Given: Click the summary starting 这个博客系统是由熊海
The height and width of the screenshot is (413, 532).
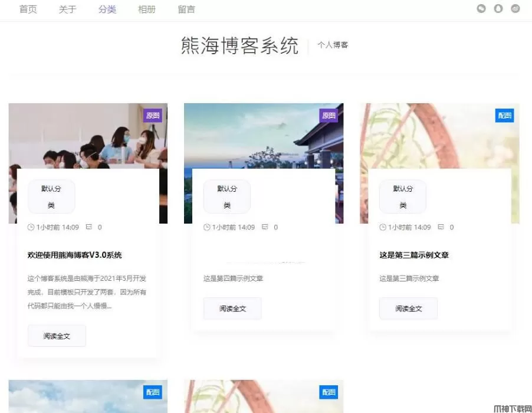Looking at the screenshot, I should [87, 292].
